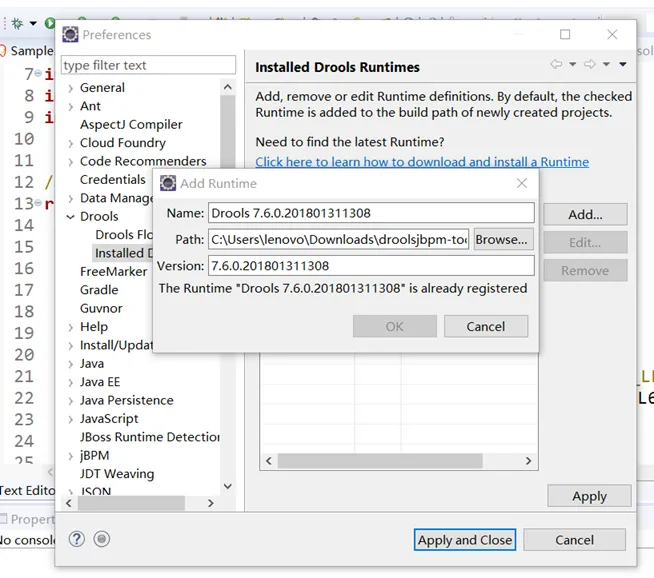Select the Java preference item

click(92, 364)
